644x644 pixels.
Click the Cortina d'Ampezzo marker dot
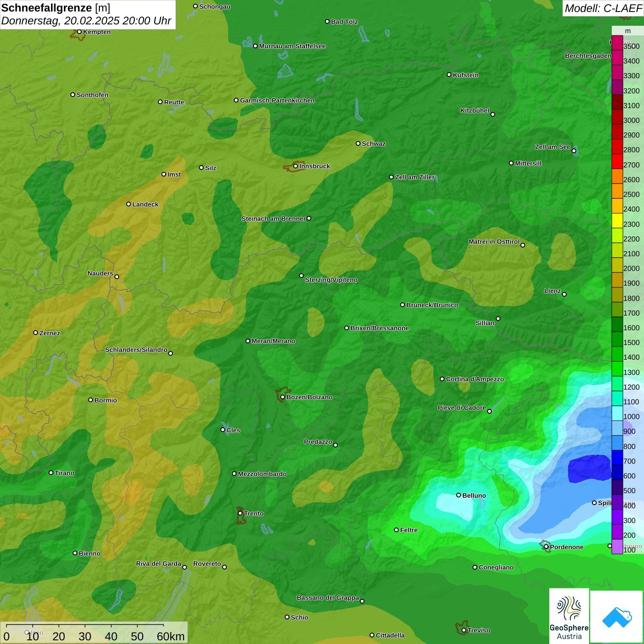click(442, 379)
